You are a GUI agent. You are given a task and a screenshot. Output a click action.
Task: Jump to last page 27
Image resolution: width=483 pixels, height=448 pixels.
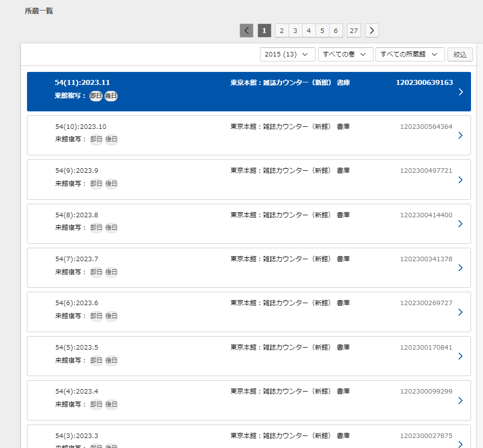tap(353, 31)
